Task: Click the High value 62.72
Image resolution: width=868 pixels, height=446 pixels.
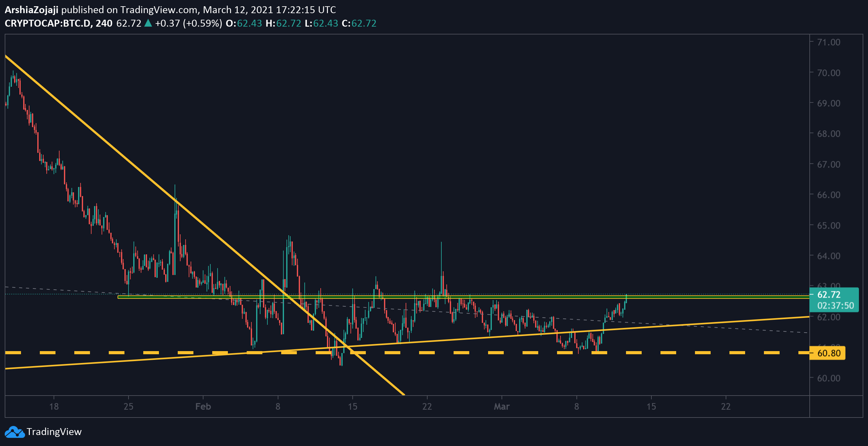Action: [x=288, y=23]
